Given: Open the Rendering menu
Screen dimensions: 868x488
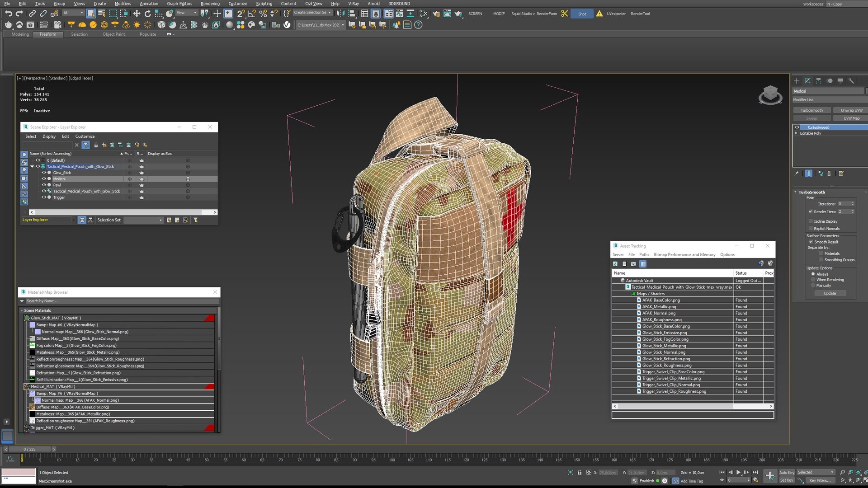Looking at the screenshot, I should pos(210,4).
